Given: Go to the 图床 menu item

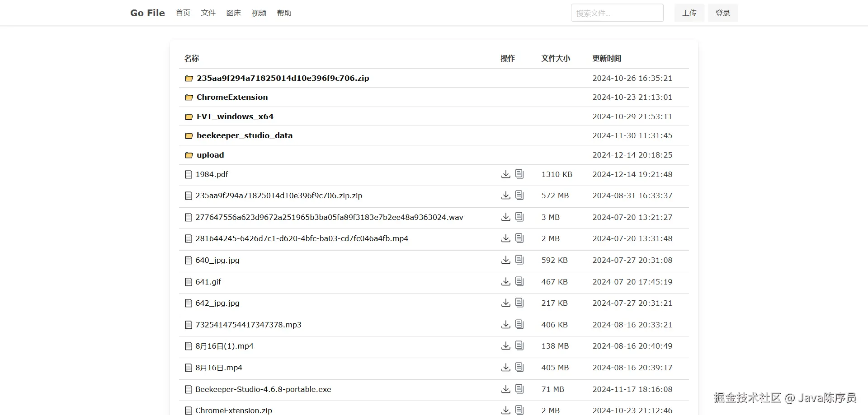Looking at the screenshot, I should pos(233,13).
